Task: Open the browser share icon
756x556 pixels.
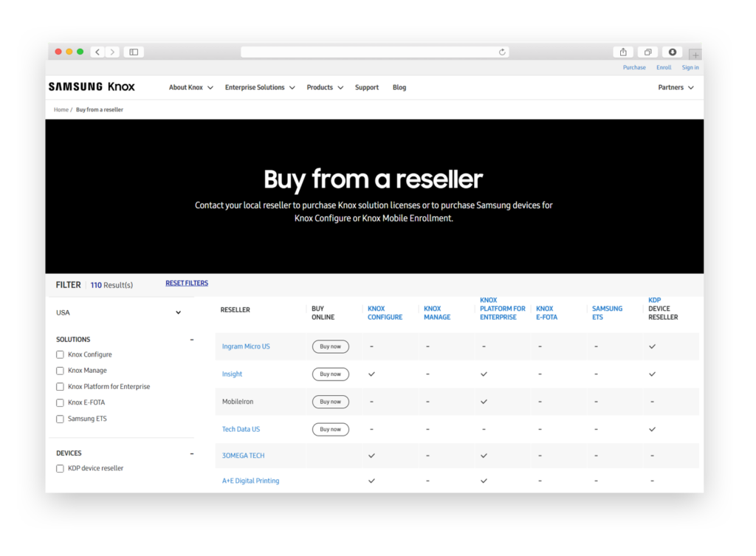Action: [x=623, y=52]
